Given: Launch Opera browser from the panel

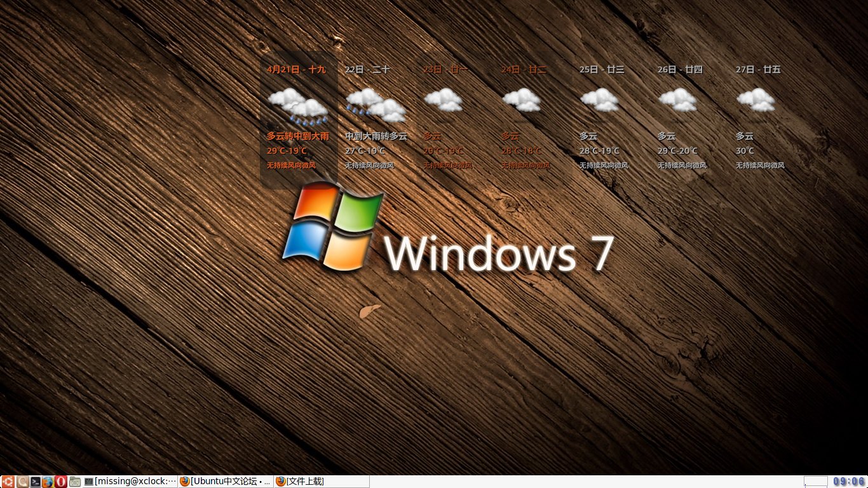Looking at the screenshot, I should tap(61, 482).
